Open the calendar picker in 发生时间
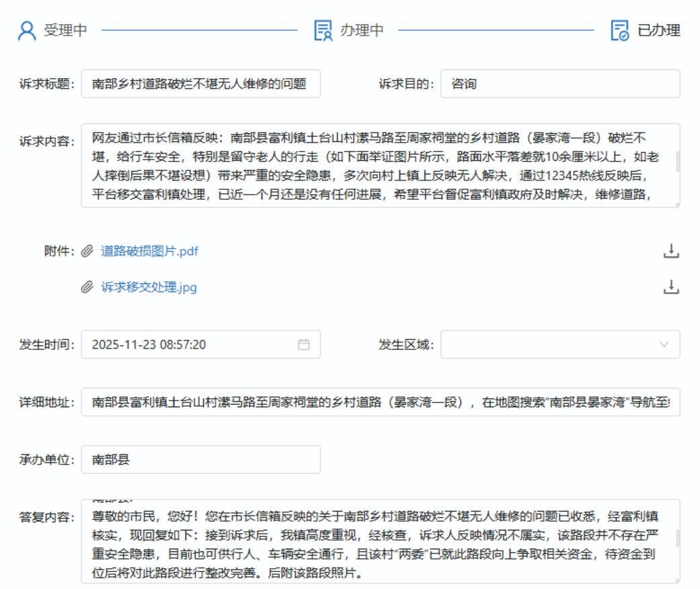 coord(304,345)
